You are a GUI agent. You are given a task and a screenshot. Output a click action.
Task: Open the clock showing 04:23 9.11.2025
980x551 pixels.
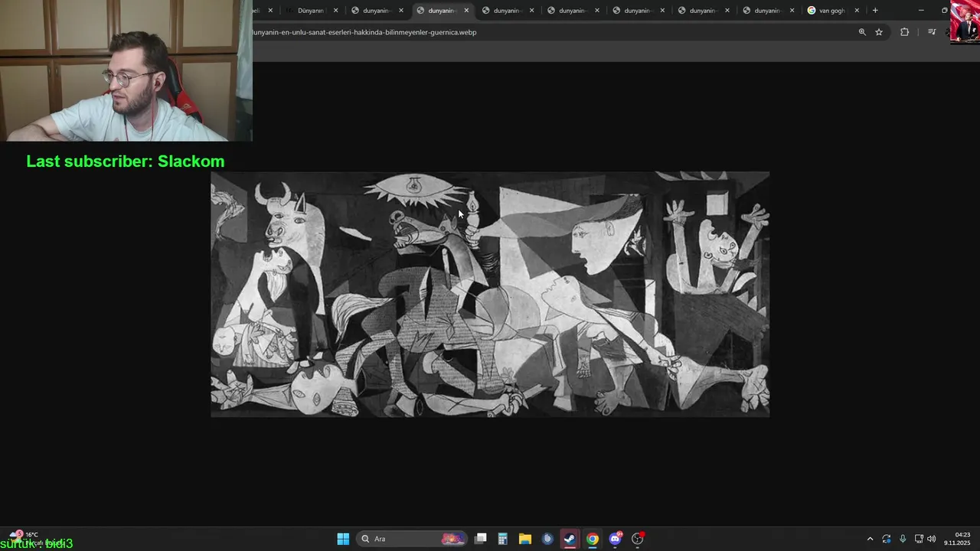(957, 539)
